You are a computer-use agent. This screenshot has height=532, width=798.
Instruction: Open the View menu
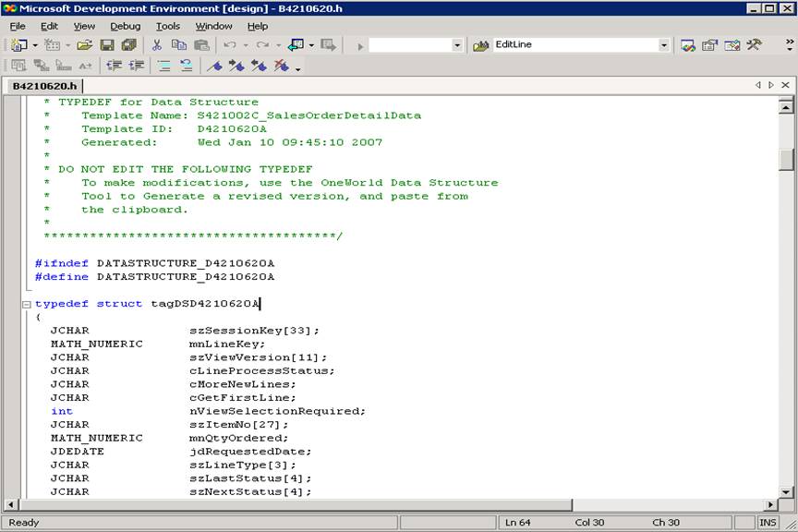84,26
